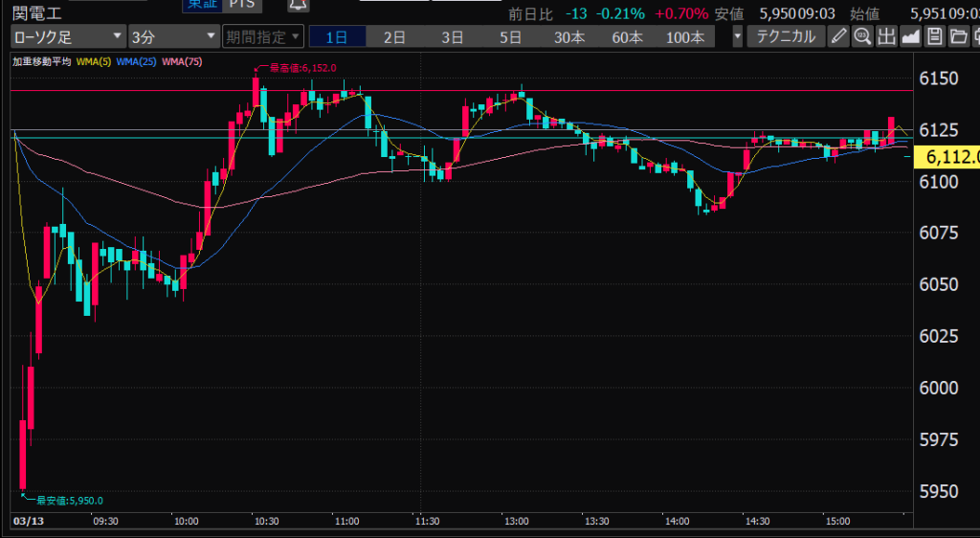Click the open folder icon
The image size is (980, 538).
pyautogui.click(x=956, y=37)
